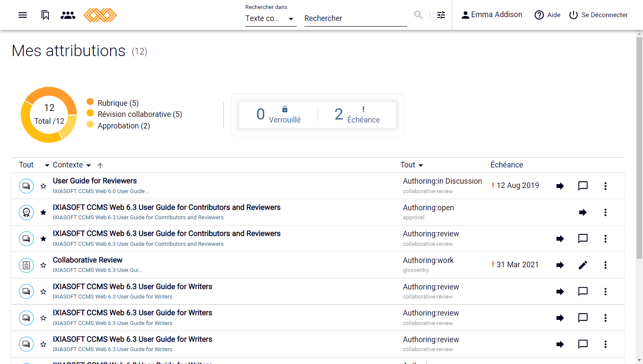Open more options on Collaborative Review row

(x=605, y=265)
